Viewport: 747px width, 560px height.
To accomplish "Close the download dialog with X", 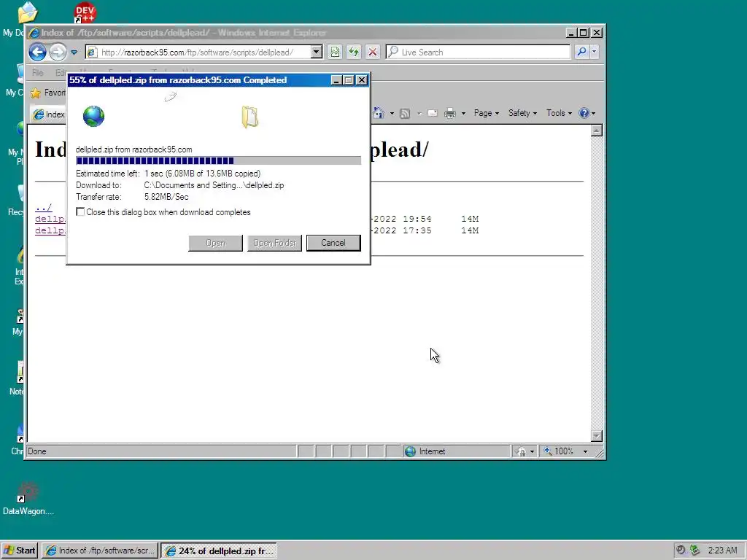I will pos(362,80).
